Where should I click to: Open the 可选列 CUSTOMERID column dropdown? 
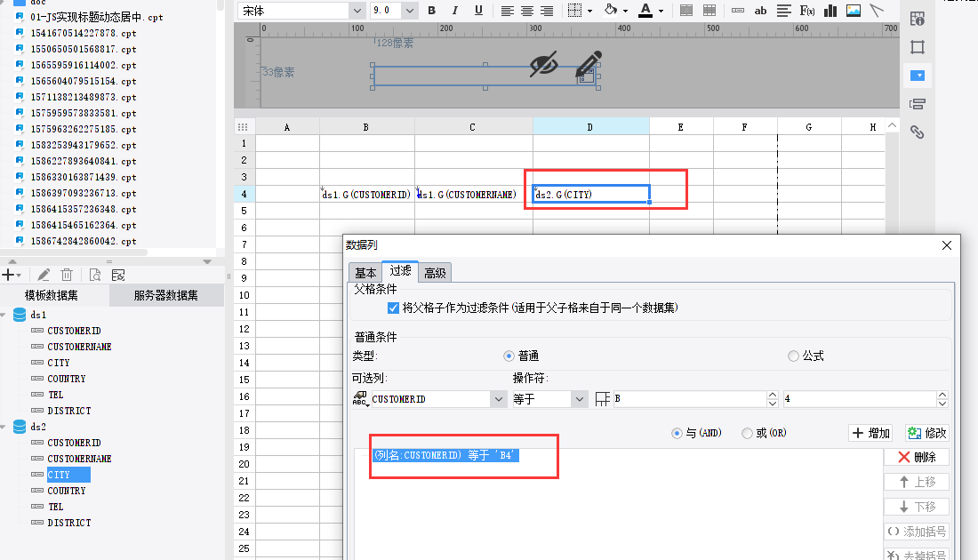499,399
